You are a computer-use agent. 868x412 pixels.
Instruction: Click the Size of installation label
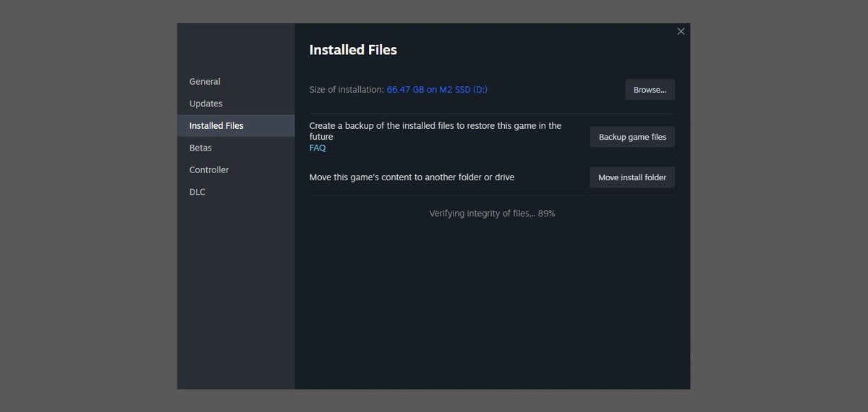coord(346,90)
